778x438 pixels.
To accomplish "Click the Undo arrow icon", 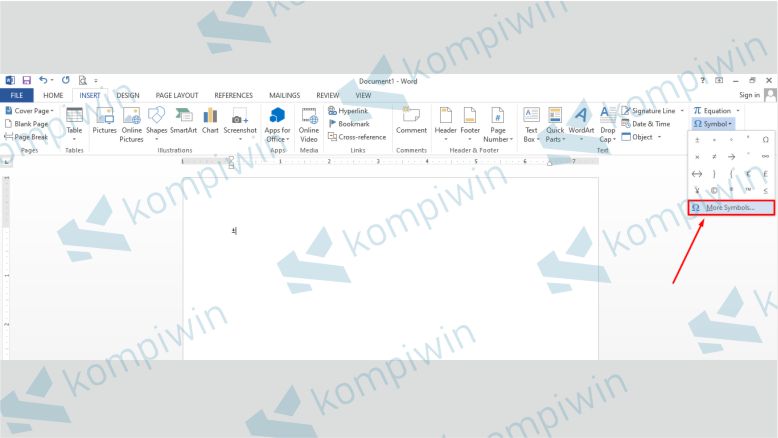I will click(43, 80).
